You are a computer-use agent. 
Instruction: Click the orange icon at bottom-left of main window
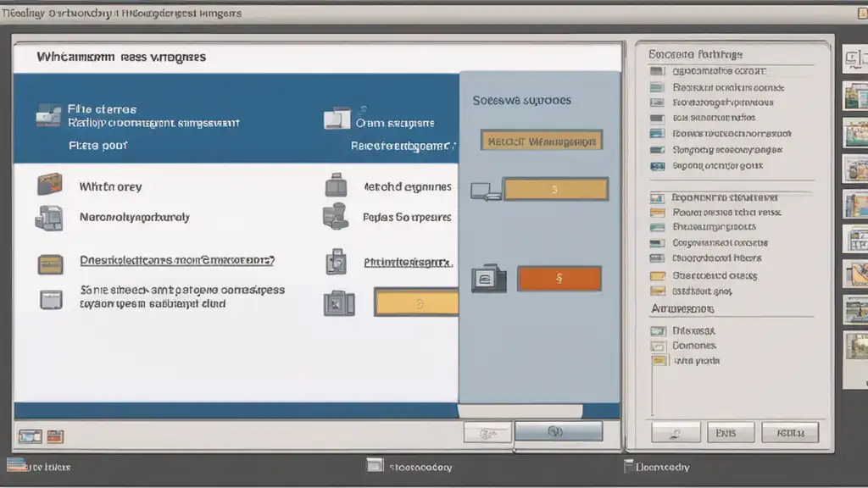(x=55, y=436)
